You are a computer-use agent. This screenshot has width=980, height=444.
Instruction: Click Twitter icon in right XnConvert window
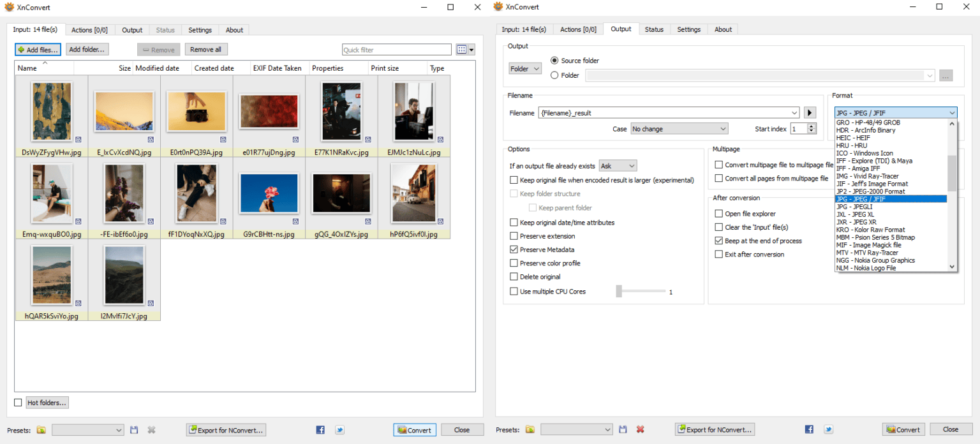point(828,429)
